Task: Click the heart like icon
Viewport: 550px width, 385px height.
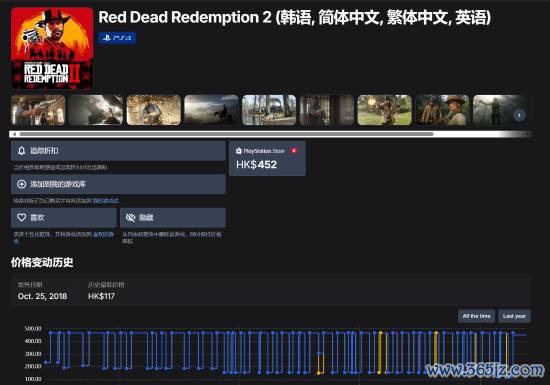Action: tap(21, 217)
